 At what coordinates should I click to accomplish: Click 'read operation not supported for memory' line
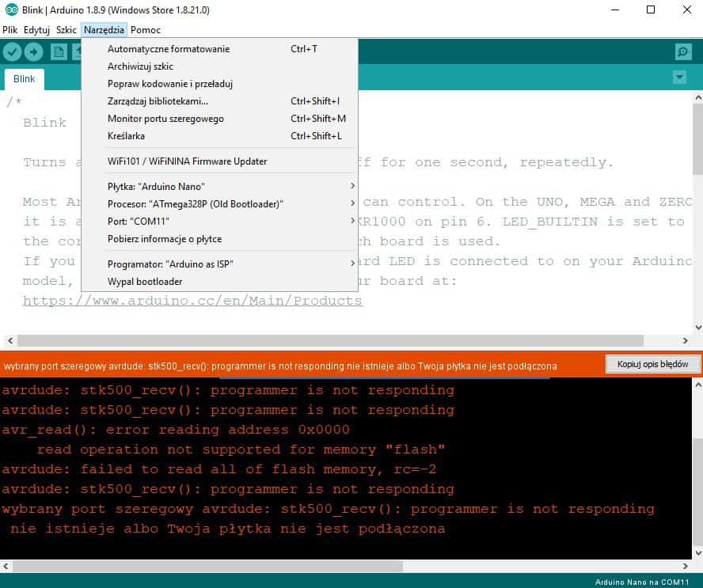[241, 450]
